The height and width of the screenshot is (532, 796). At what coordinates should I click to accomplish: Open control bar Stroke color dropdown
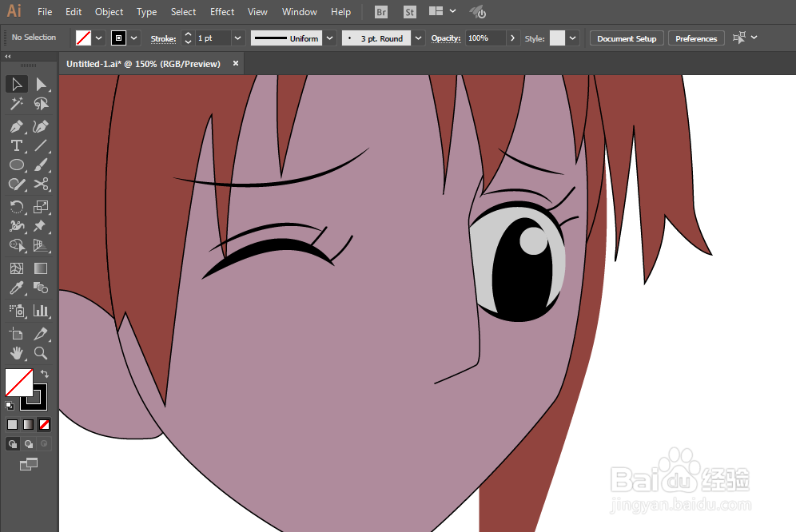134,38
